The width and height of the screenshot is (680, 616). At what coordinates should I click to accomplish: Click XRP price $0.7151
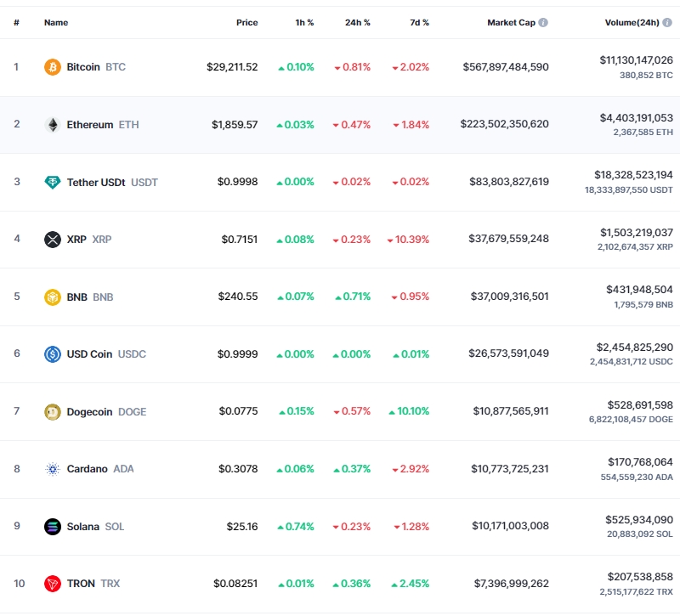[x=240, y=240]
